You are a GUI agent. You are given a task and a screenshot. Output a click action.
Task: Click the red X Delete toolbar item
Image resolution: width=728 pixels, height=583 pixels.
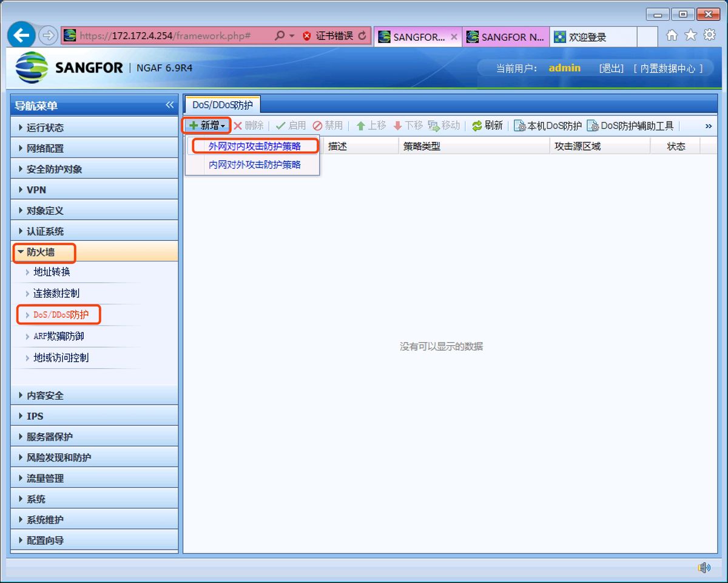pos(249,126)
